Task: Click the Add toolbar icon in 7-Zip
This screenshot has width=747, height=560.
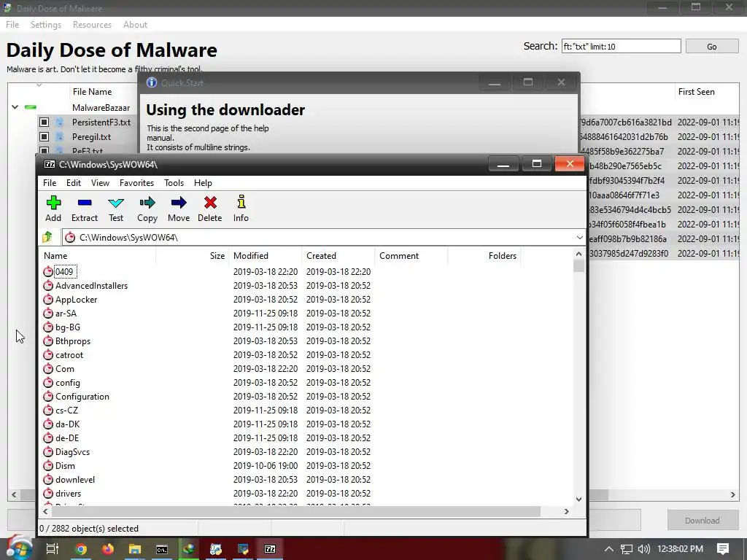Action: click(x=53, y=203)
